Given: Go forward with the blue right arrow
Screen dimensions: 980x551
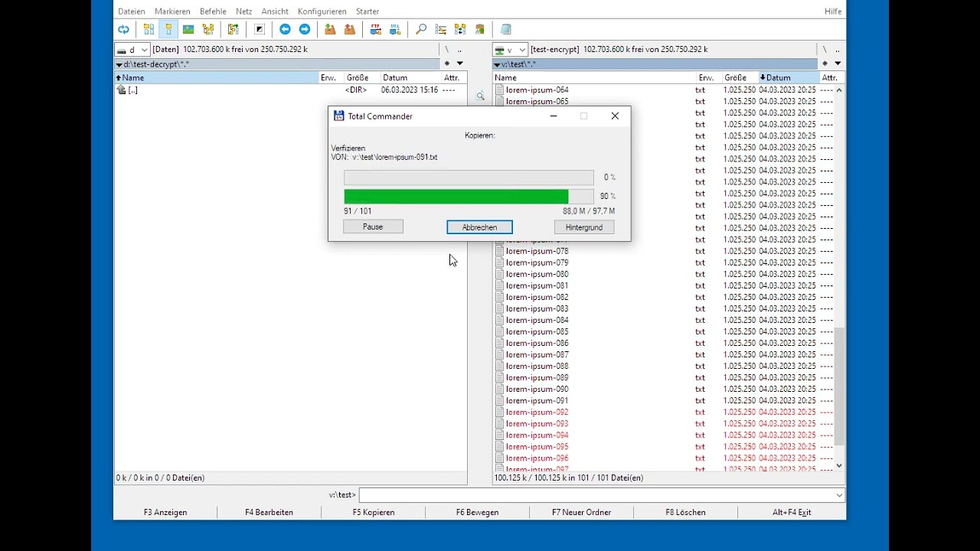Looking at the screenshot, I should pyautogui.click(x=305, y=30).
